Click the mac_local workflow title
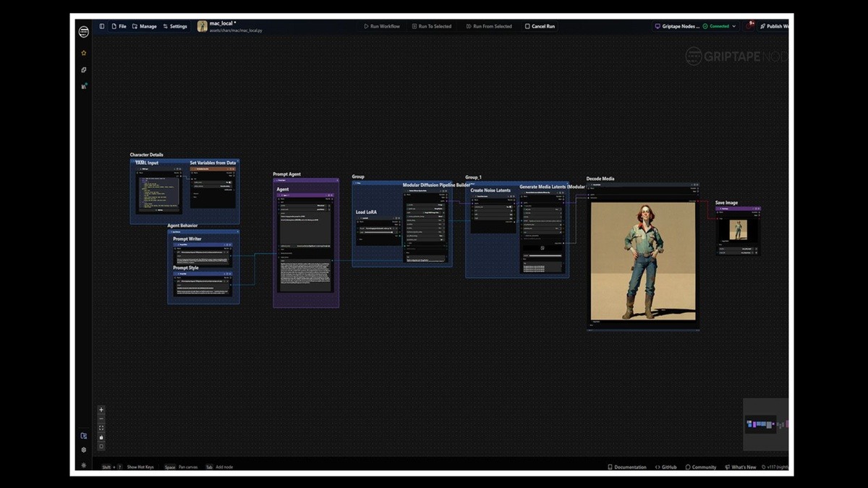 (x=222, y=23)
